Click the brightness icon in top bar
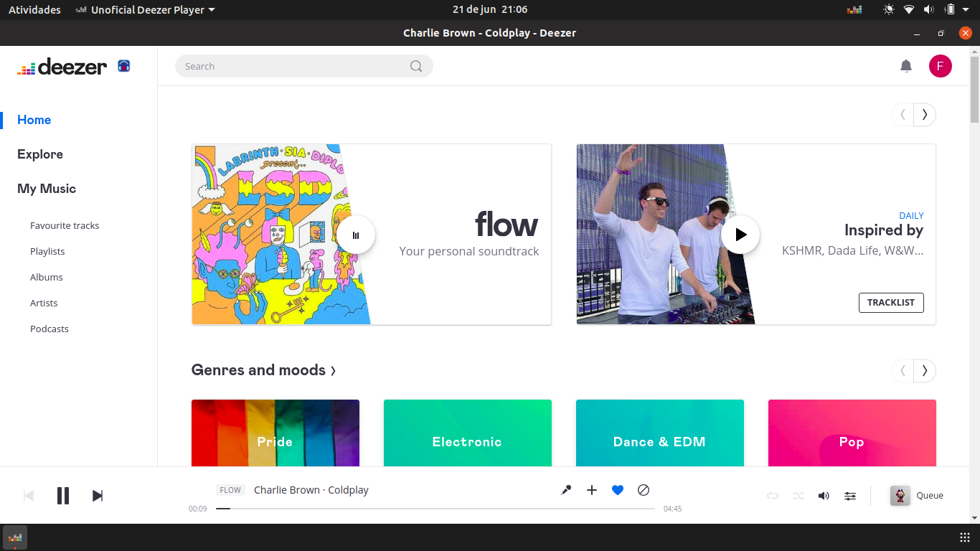Image resolution: width=980 pixels, height=551 pixels. click(x=889, y=10)
